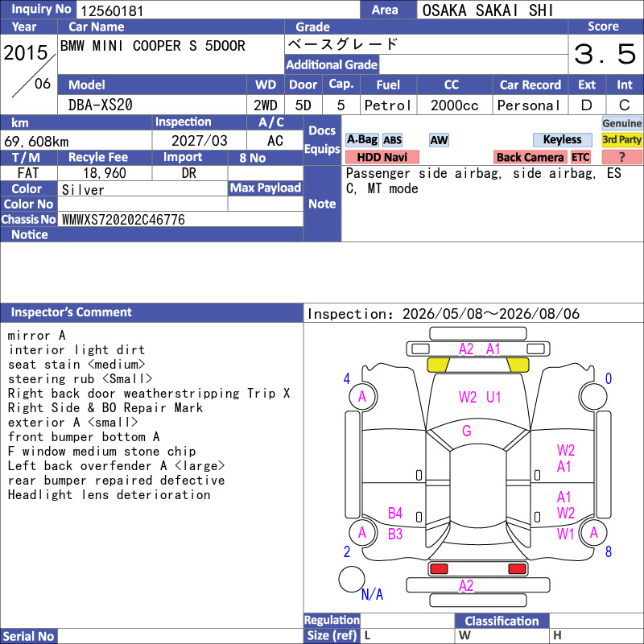Click the Size (ref) H field
644x644 pixels.
[597, 635]
